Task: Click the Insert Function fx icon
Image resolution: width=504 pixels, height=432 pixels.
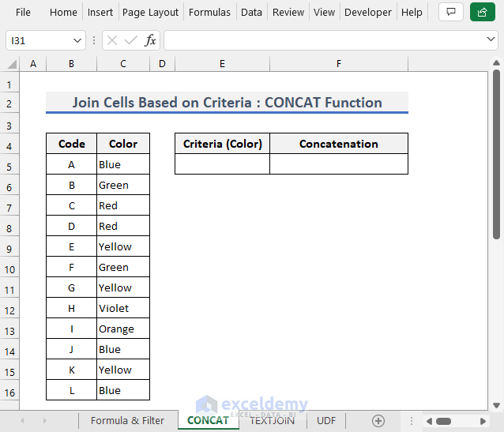Action: point(150,40)
